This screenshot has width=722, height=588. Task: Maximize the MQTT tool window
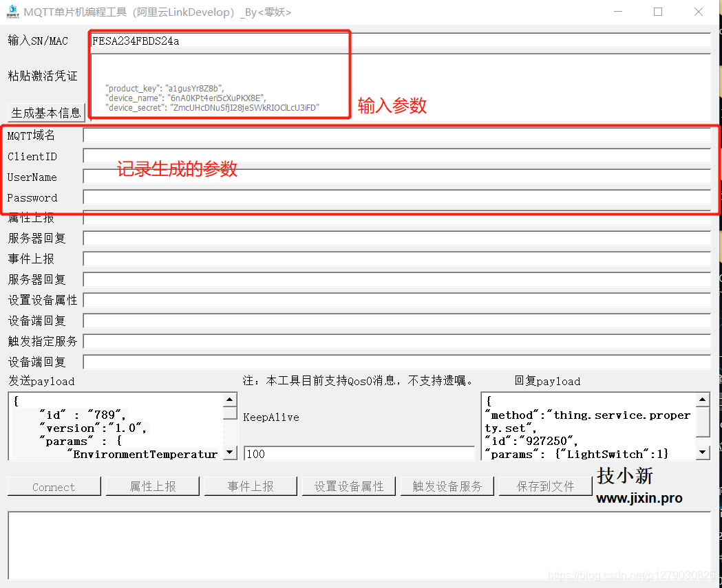pyautogui.click(x=658, y=12)
